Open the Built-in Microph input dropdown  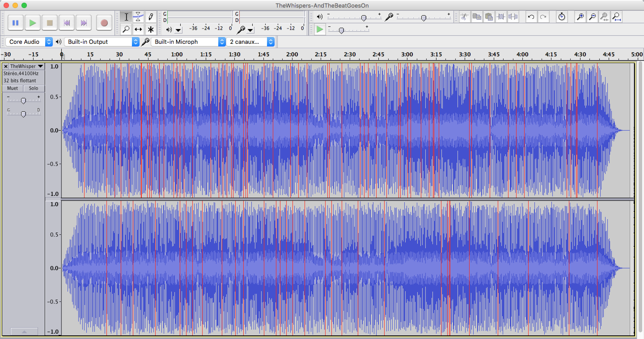point(188,42)
